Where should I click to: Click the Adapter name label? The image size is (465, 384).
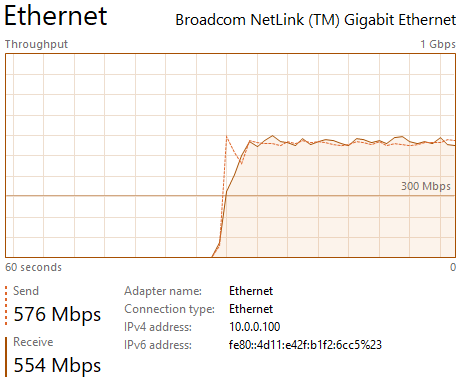(x=163, y=291)
